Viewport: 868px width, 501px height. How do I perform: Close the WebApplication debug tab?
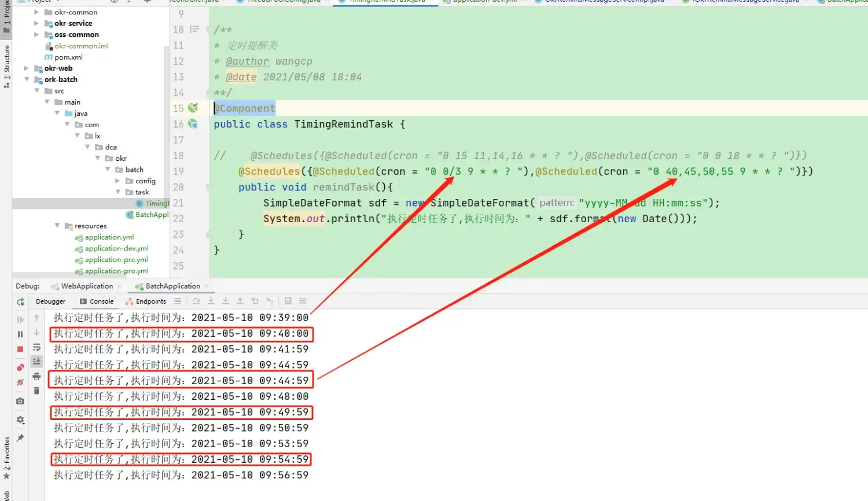tap(119, 286)
